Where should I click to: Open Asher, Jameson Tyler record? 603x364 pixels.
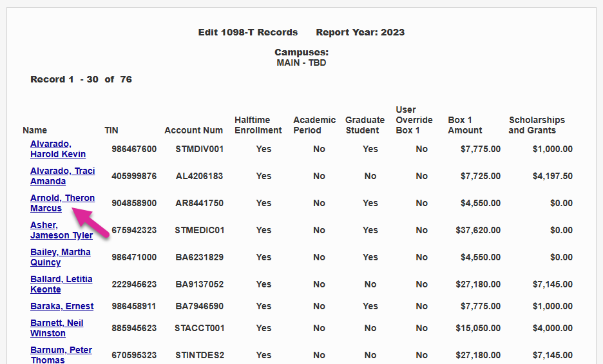[x=61, y=230]
